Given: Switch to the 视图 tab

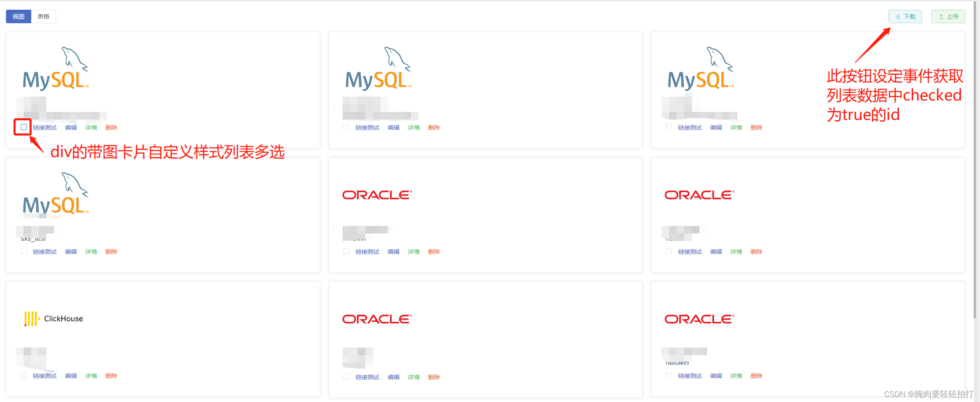Looking at the screenshot, I should click(18, 16).
